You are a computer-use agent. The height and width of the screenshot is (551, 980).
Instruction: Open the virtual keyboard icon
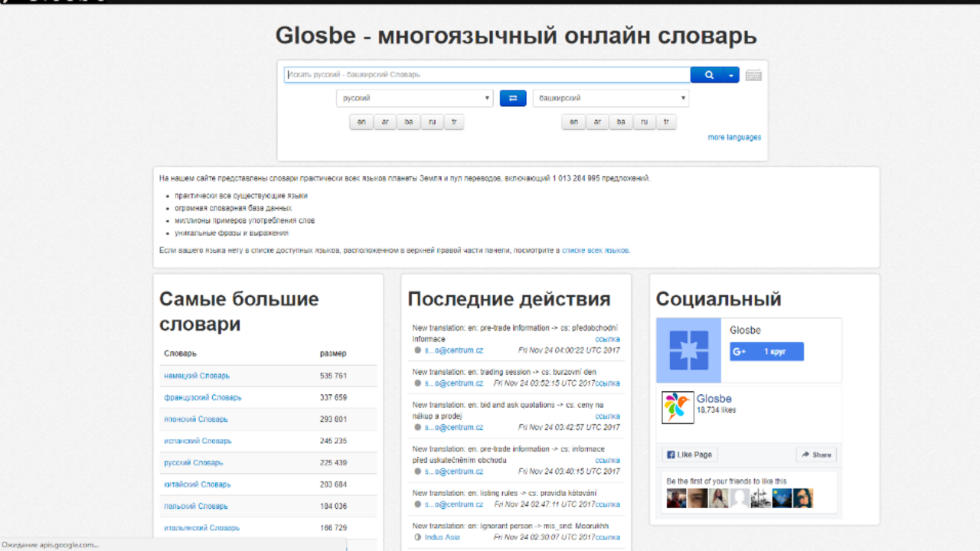click(x=753, y=75)
